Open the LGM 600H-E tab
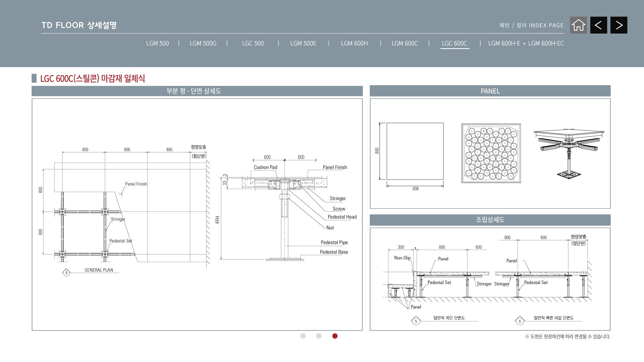This screenshot has width=644, height=362. click(x=504, y=44)
